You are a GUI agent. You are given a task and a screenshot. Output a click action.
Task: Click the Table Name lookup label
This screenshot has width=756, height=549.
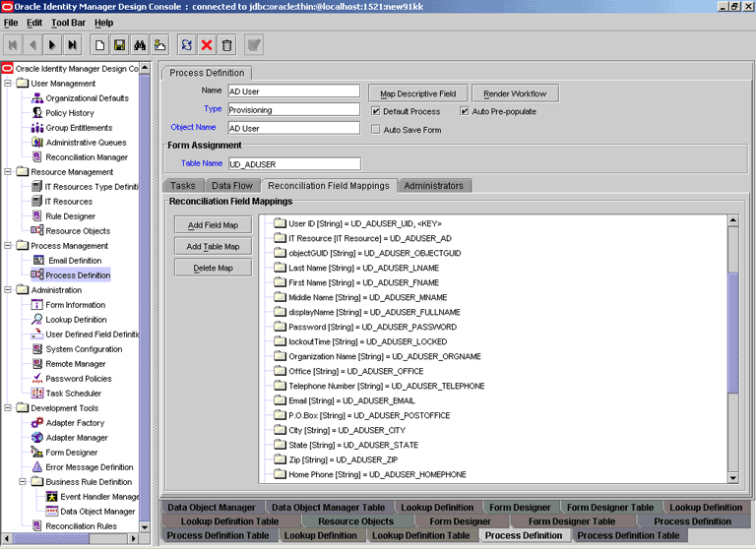click(x=202, y=163)
